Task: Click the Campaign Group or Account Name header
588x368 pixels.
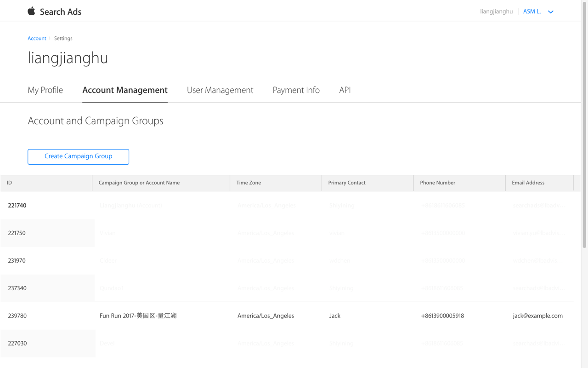Action: [x=139, y=183]
